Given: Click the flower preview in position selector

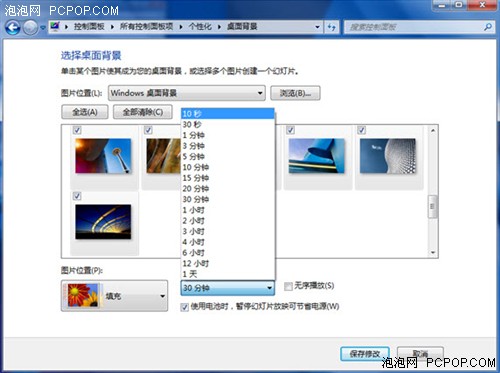Looking at the screenshot, I should click(83, 295).
